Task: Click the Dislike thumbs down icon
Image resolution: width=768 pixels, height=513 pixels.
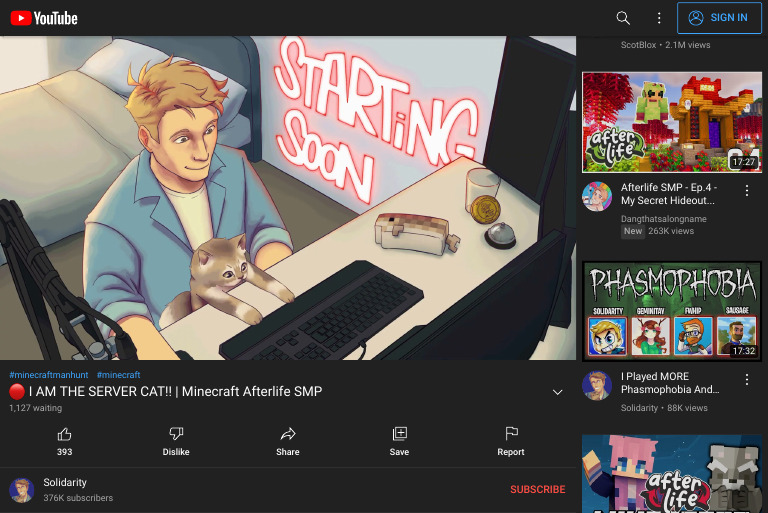Action: pos(176,434)
